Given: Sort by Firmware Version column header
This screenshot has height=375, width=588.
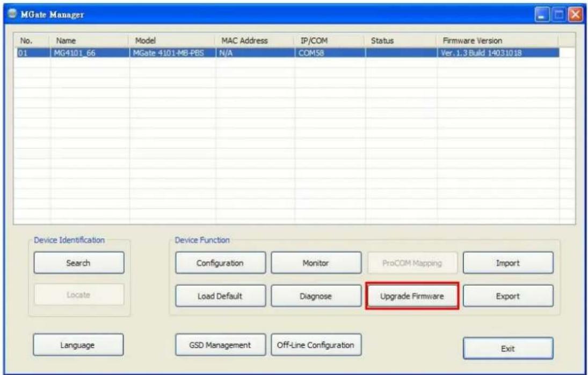Looking at the screenshot, I should (x=497, y=40).
